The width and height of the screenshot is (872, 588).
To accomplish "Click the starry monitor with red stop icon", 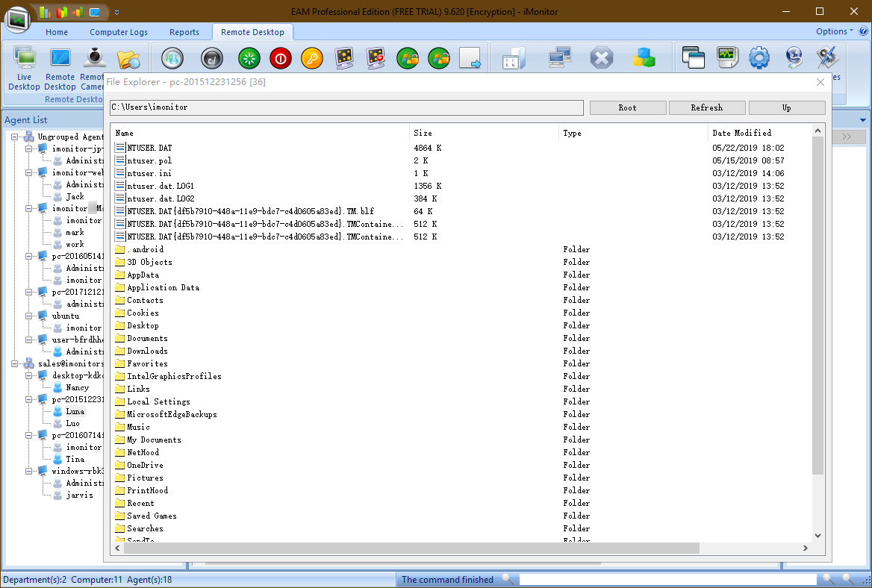I will pos(376,57).
